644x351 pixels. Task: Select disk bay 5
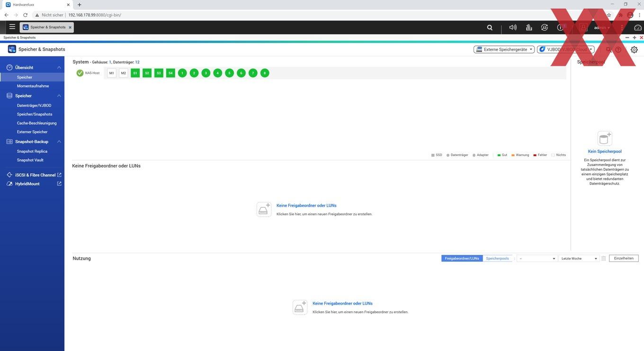tap(229, 73)
